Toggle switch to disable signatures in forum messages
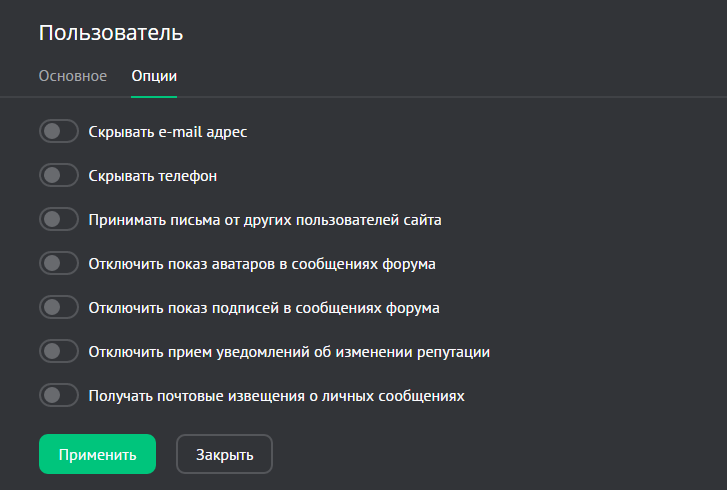The image size is (727, 490). pos(58,307)
